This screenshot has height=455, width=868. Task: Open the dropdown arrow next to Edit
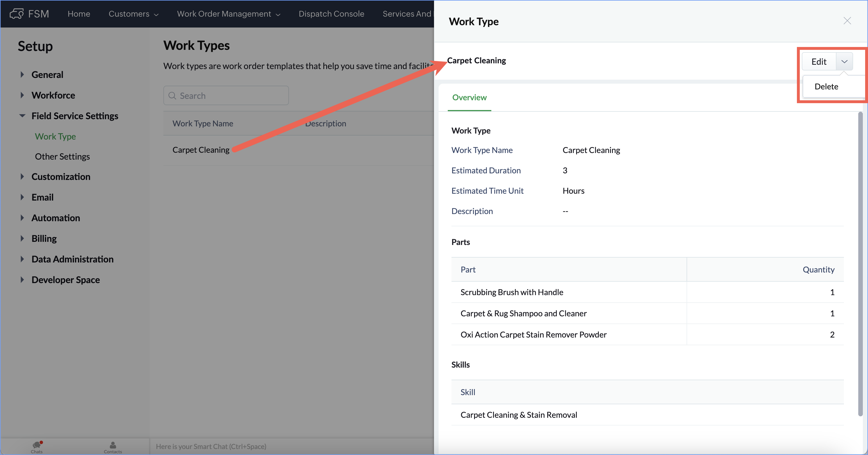coord(844,62)
